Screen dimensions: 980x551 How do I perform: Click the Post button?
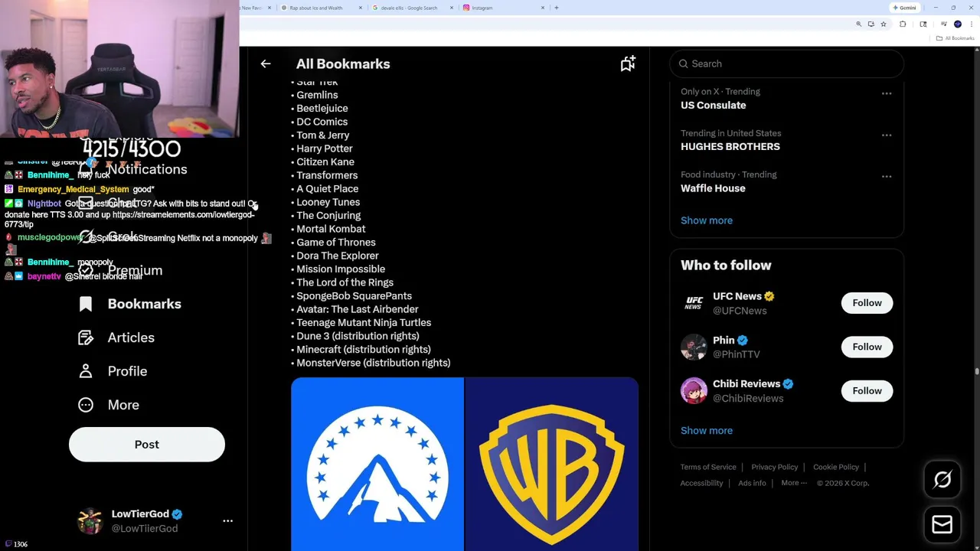click(147, 445)
